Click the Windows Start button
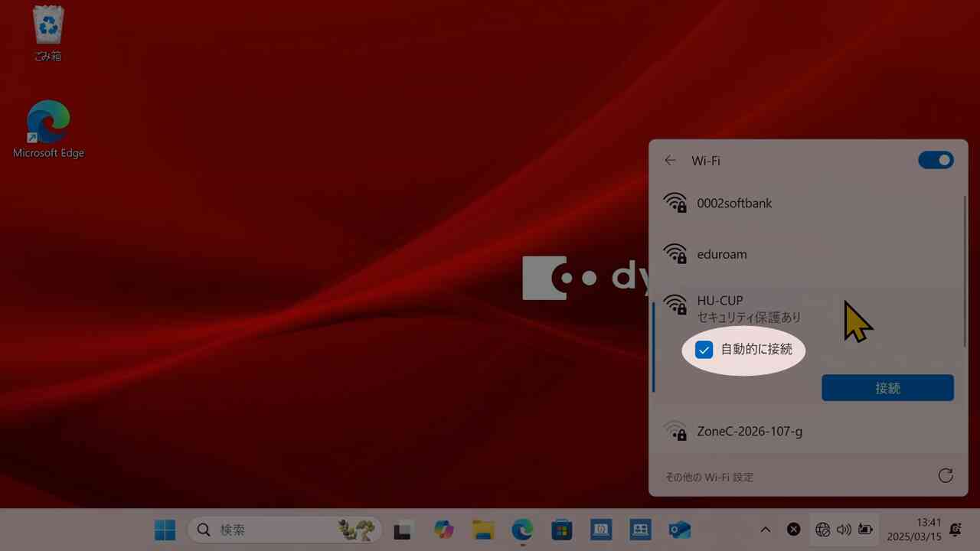Viewport: 980px width, 551px height. 165,530
